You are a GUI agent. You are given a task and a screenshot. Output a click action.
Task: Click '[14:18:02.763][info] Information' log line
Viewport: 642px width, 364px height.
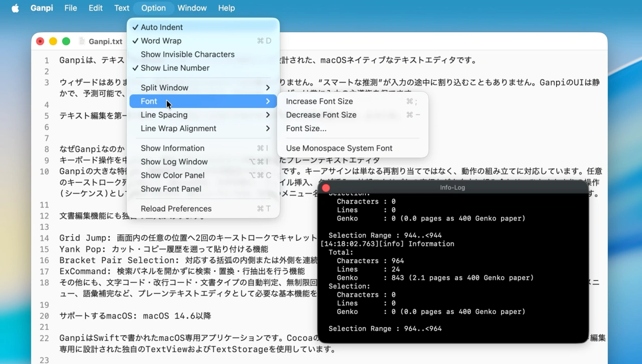387,244
